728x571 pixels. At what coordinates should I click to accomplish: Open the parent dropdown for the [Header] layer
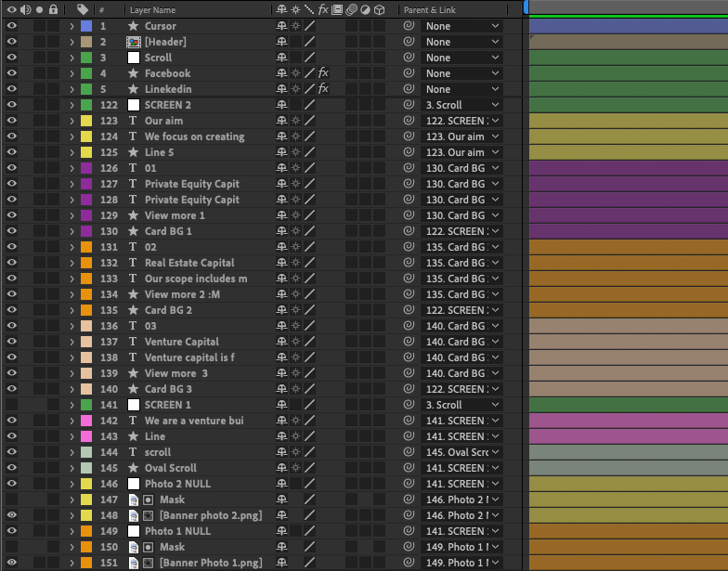click(x=461, y=42)
